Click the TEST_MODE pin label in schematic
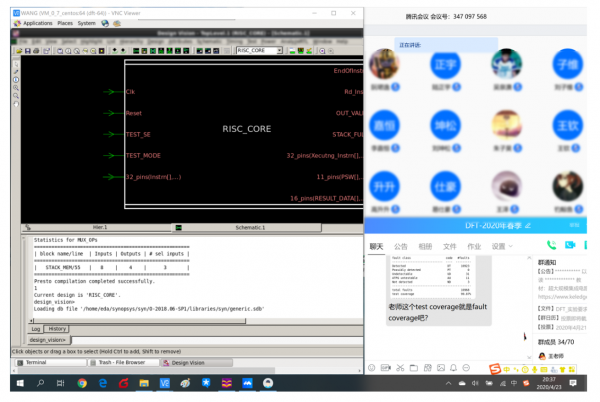 pos(143,156)
